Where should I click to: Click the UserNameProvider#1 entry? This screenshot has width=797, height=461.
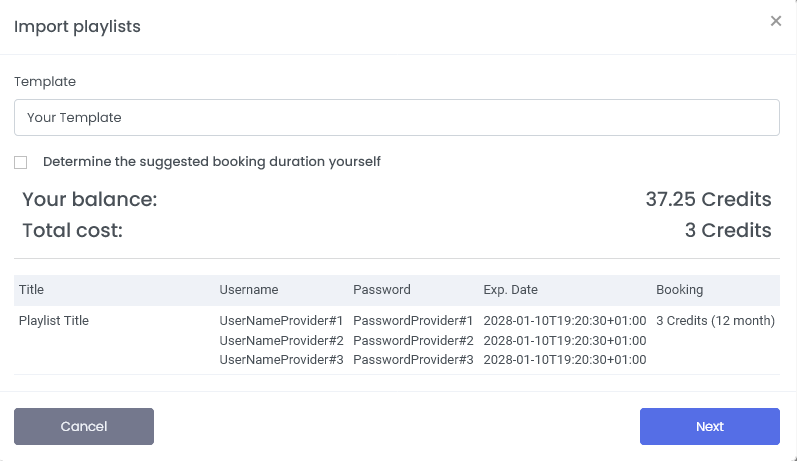click(281, 321)
